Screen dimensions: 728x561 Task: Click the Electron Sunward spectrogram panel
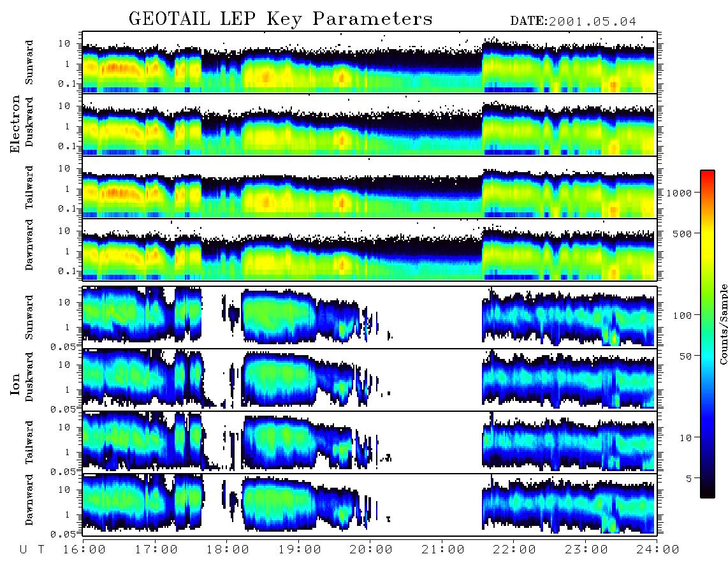coord(370,62)
